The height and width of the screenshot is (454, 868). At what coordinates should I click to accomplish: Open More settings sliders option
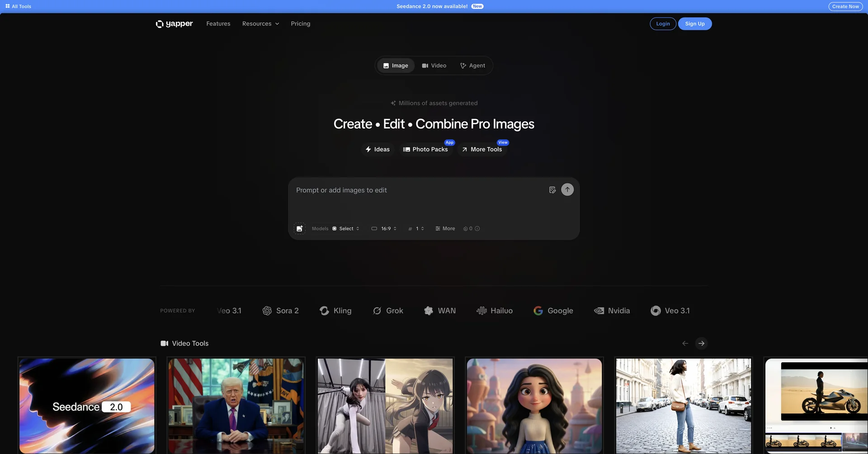[445, 229]
